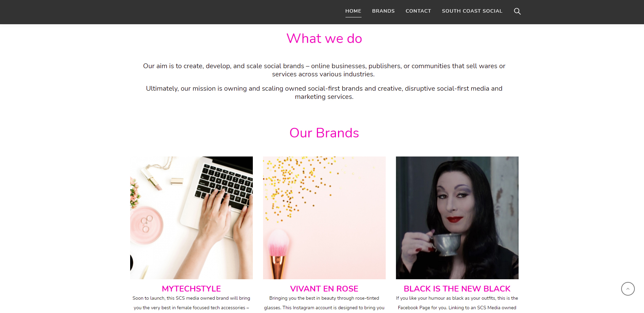644x313 pixels.
Task: Open the Brands menu item
Action: pos(383,11)
